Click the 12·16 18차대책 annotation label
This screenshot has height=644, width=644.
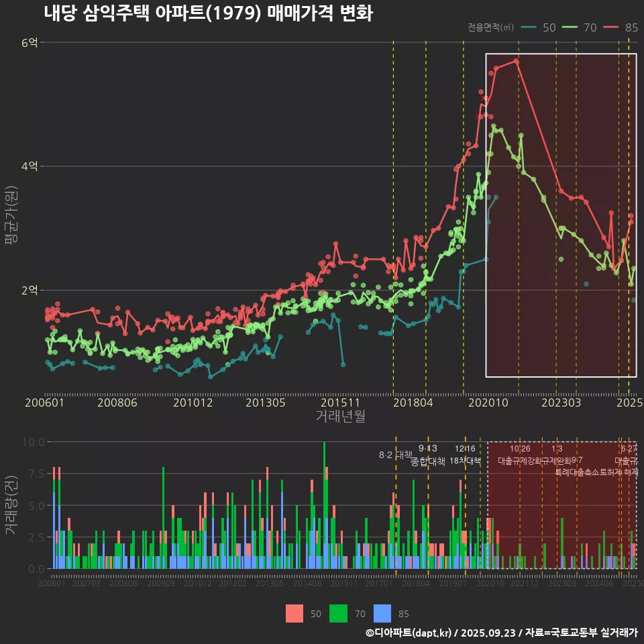pyautogui.click(x=465, y=455)
